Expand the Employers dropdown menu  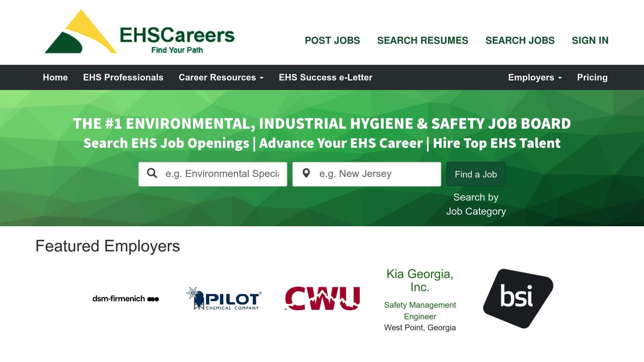pos(535,78)
